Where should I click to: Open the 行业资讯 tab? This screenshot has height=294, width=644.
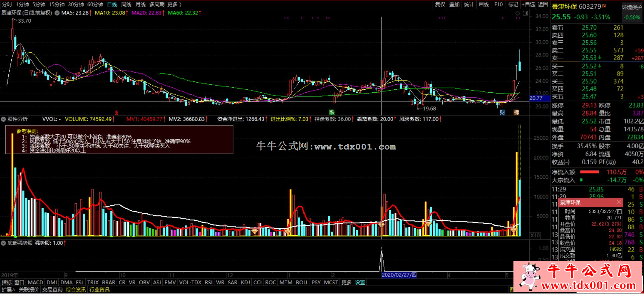click(x=99, y=290)
